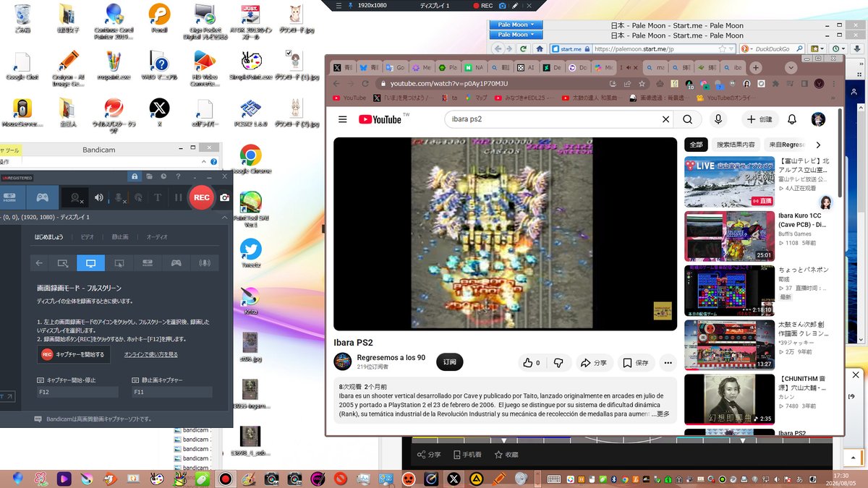The height and width of the screenshot is (488, 868).
Task: Switch to Bandicam 静止画 tab
Action: click(120, 237)
